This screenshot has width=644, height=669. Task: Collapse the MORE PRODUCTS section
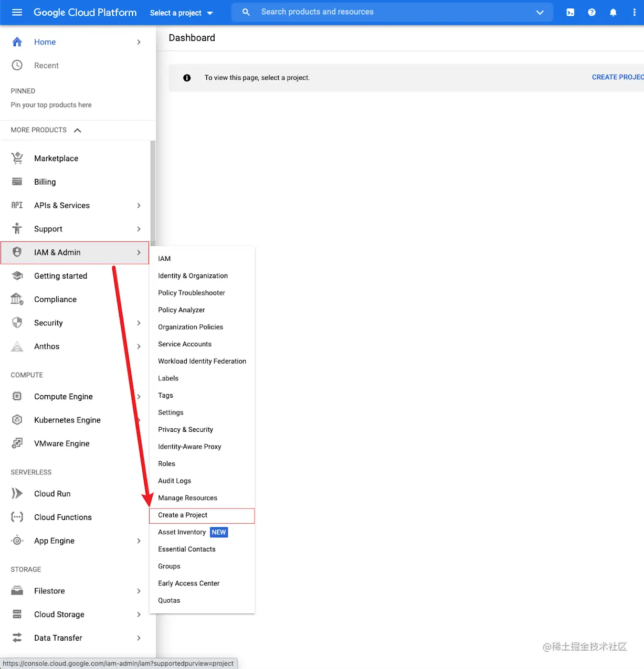78,130
